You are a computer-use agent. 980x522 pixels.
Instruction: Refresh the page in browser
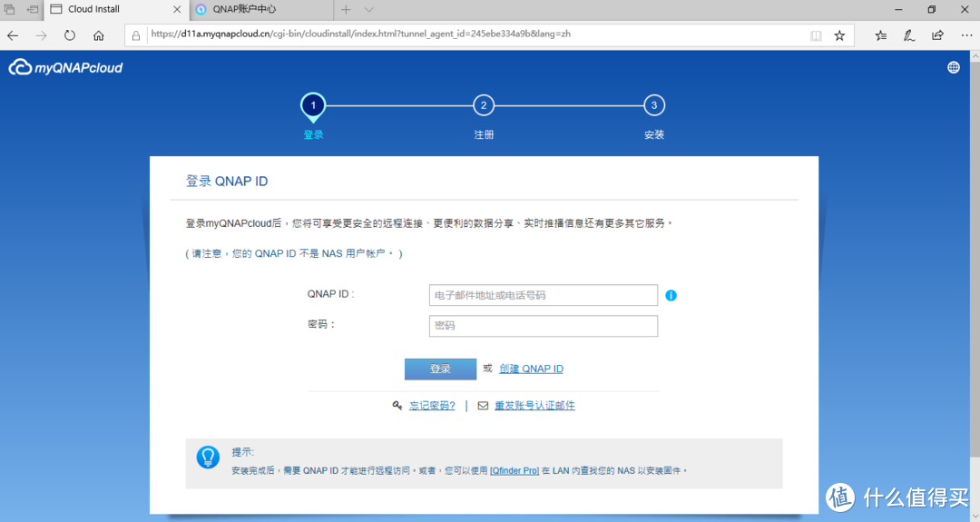click(70, 35)
